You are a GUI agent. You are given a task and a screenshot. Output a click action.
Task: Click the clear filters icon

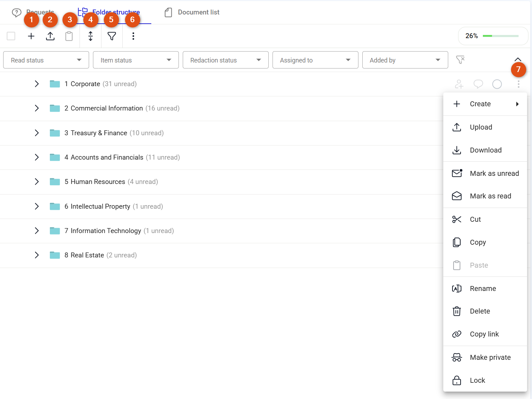point(460,60)
